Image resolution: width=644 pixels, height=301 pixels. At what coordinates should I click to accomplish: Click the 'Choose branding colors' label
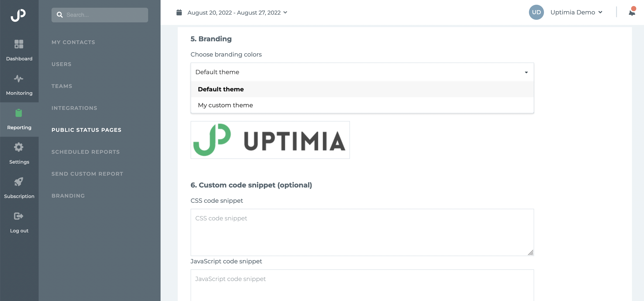(x=226, y=54)
